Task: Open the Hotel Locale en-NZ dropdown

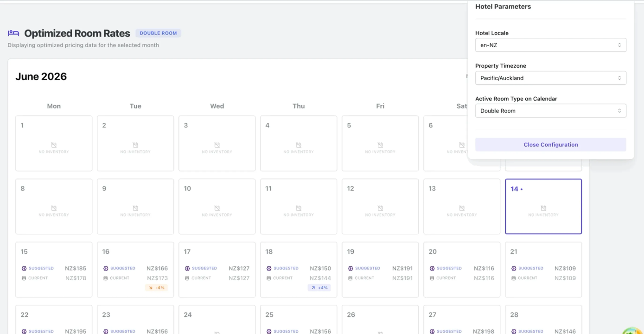Action: (550, 45)
